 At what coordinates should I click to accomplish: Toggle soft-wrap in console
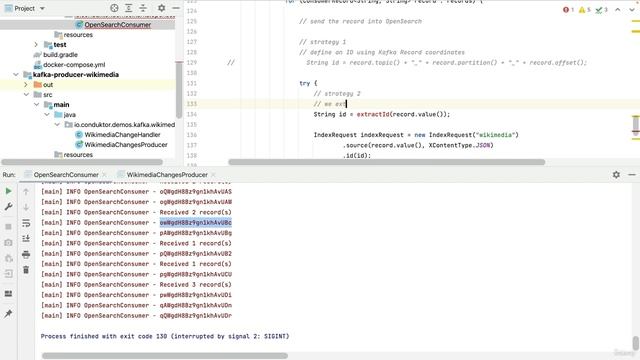coord(26,223)
